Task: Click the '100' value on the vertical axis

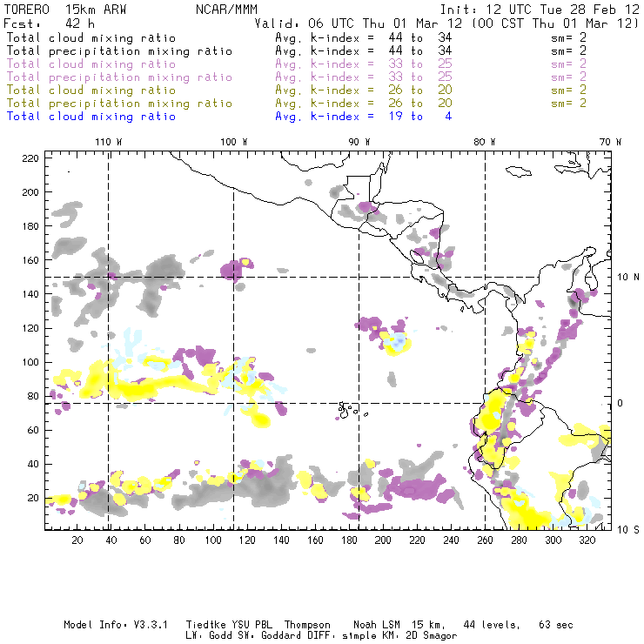Action: click(x=30, y=362)
